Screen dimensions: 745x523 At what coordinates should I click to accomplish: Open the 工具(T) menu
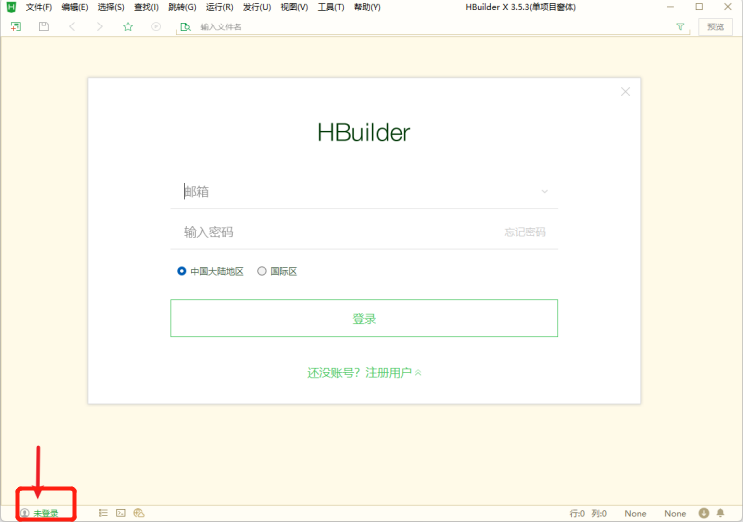(331, 7)
